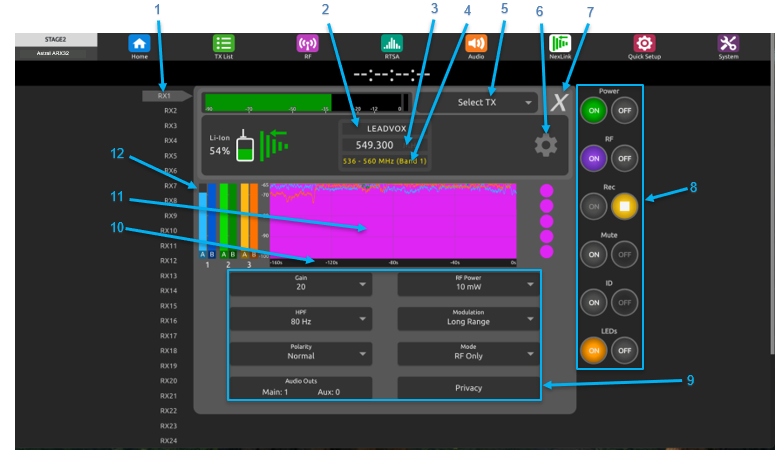Open the HPF 80 Hz dropdown
Image resolution: width=784 pixels, height=459 pixels.
300,318
